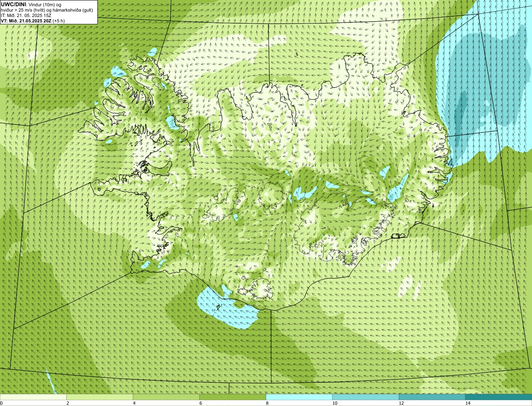Click the 10–12 m/s turquoise legend swatch
The image size is (532, 406).
point(366,397)
